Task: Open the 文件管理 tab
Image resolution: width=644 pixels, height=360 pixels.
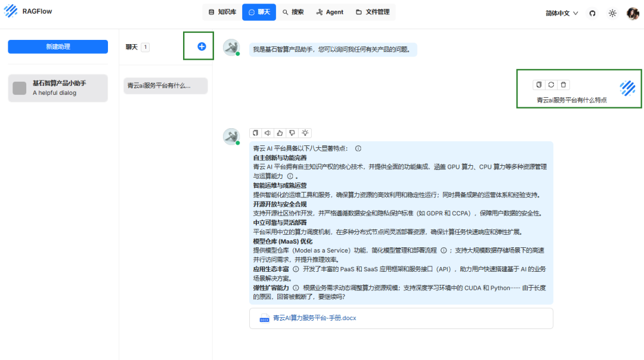Action: [373, 12]
